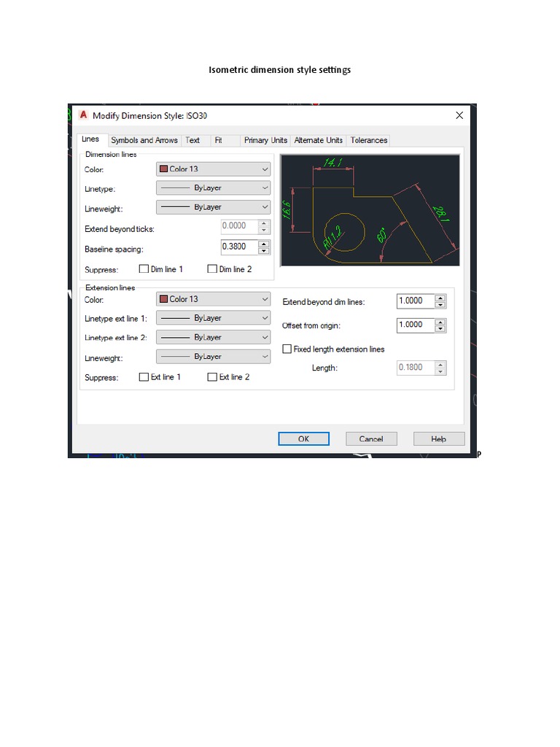
Task: Decrease Extend beyond dim lines value
Action: pyautogui.click(x=440, y=305)
